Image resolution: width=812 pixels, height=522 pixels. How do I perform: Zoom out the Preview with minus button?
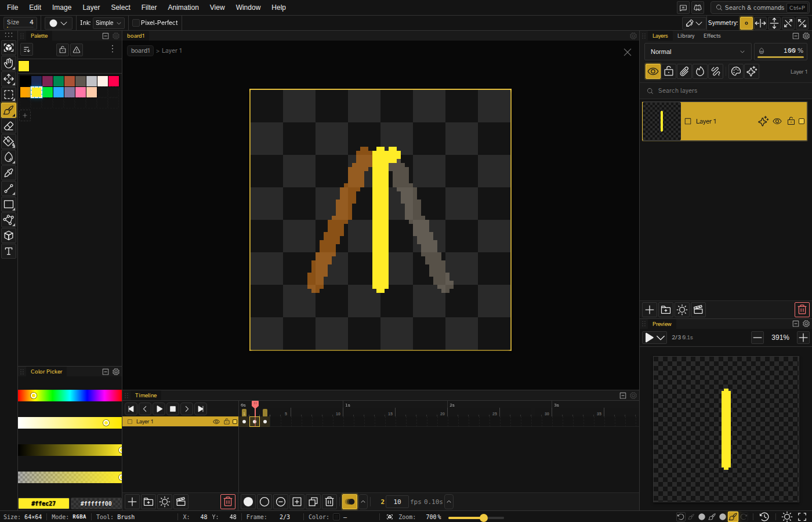coord(757,338)
